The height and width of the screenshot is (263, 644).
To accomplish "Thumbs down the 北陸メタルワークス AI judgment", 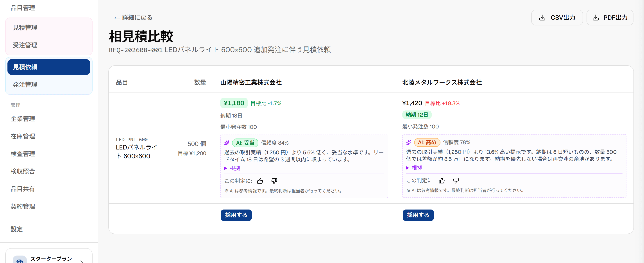I will pos(456,180).
